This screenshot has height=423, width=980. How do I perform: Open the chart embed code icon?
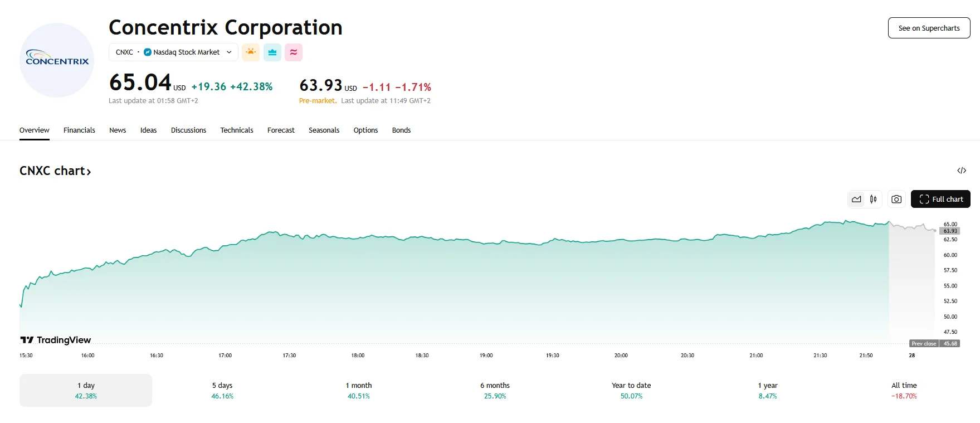pos(962,171)
